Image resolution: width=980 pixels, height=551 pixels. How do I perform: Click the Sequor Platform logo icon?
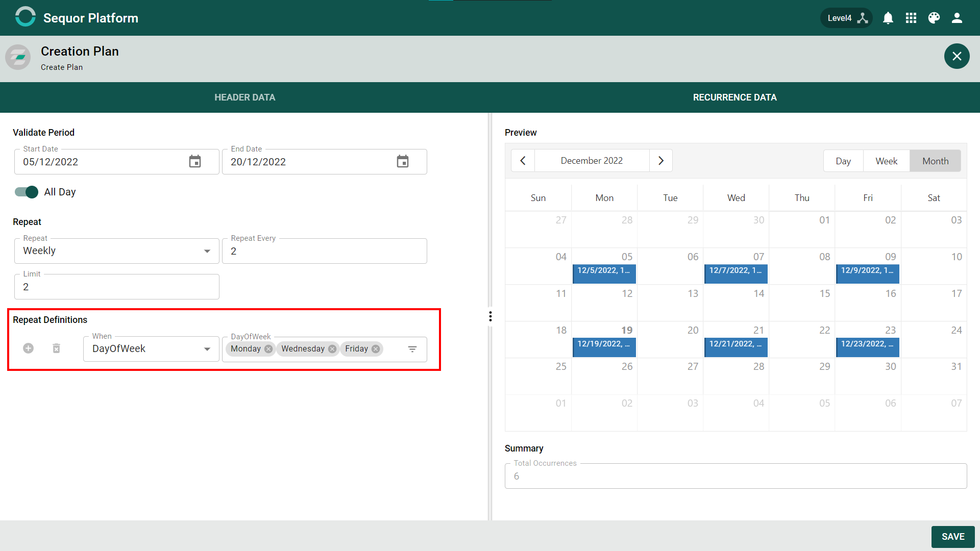25,17
